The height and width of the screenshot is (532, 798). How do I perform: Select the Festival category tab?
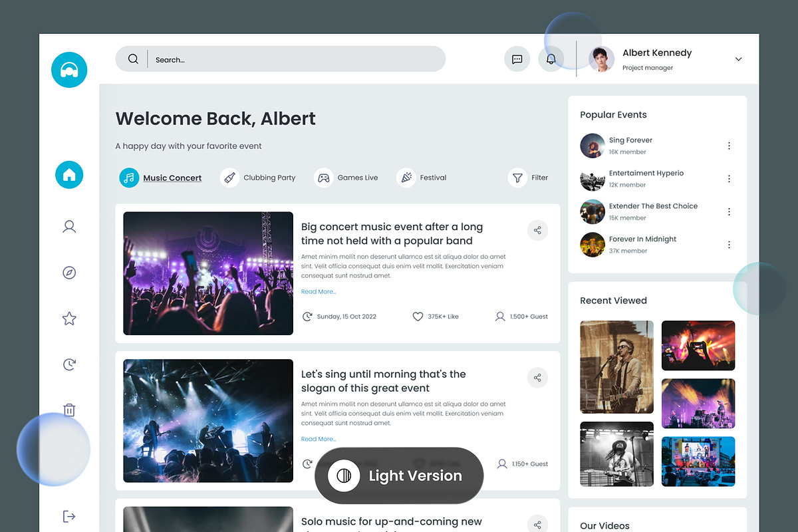(x=422, y=178)
